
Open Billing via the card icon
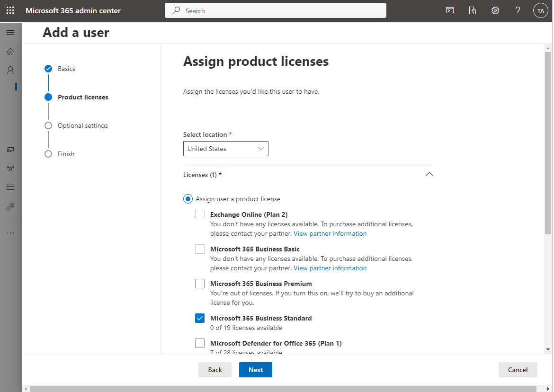point(10,187)
